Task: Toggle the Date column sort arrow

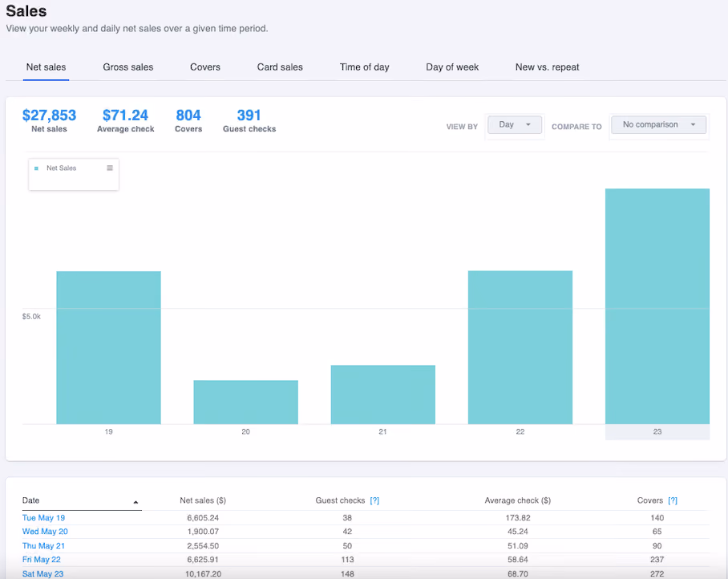Action: coord(135,502)
